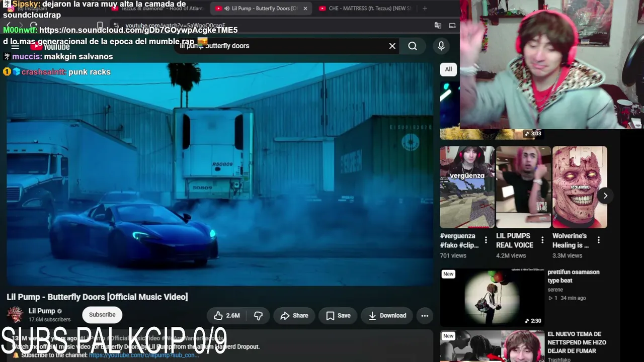This screenshot has width=644, height=362.
Task: Open 'EL NUEVO TEMA DE NETTSPEND' video title
Action: pos(577,342)
